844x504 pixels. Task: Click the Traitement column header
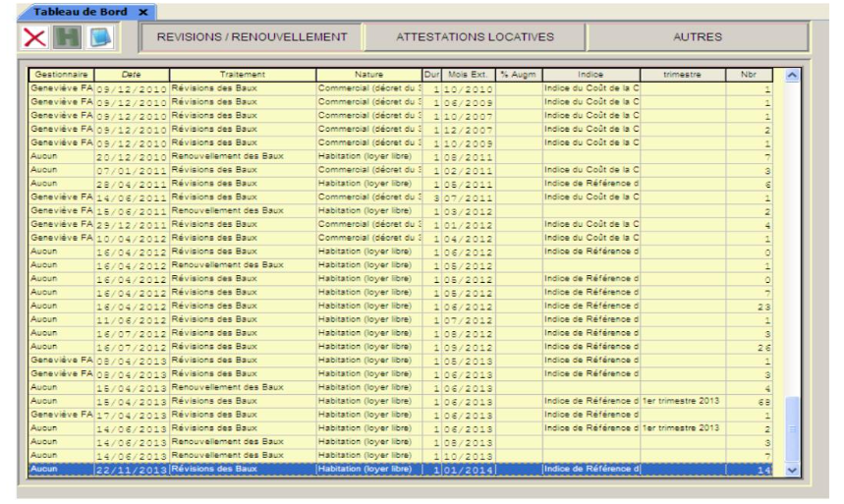tap(243, 74)
